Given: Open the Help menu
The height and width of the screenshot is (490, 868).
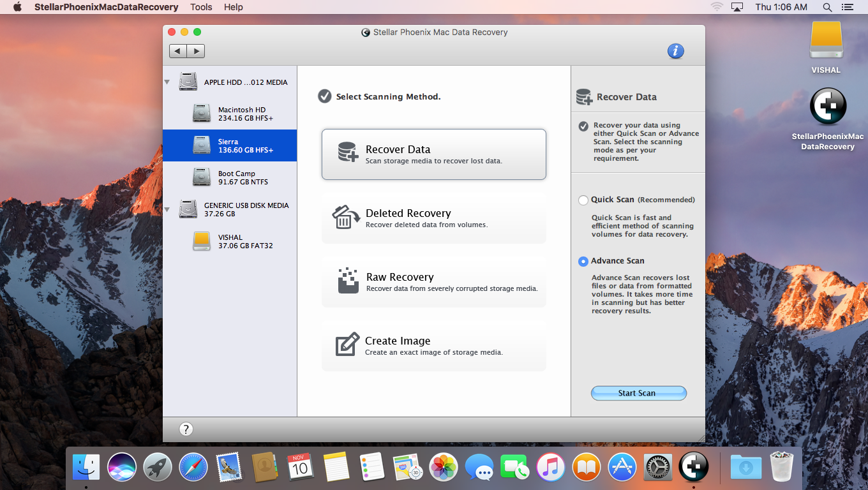Looking at the screenshot, I should click(234, 7).
